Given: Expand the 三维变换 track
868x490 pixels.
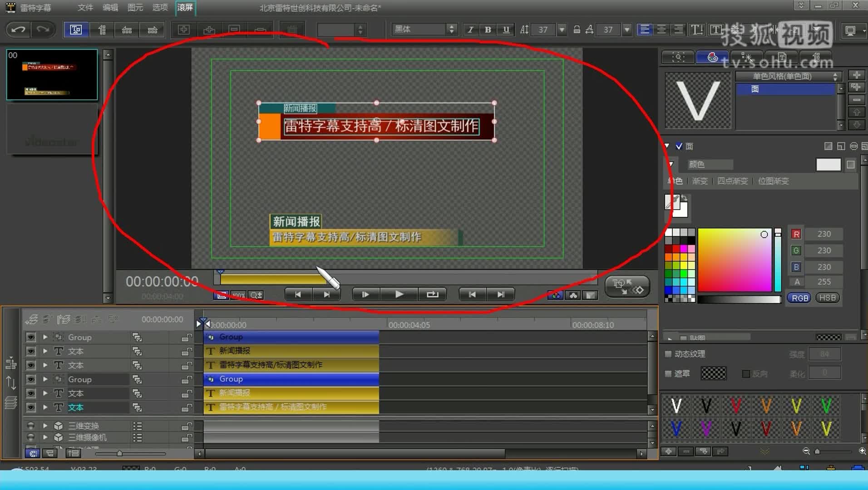Looking at the screenshot, I should 45,426.
